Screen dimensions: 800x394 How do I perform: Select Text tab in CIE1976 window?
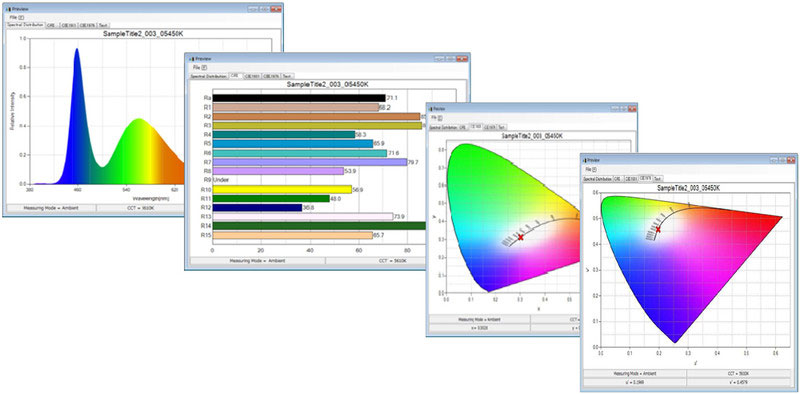click(x=658, y=179)
